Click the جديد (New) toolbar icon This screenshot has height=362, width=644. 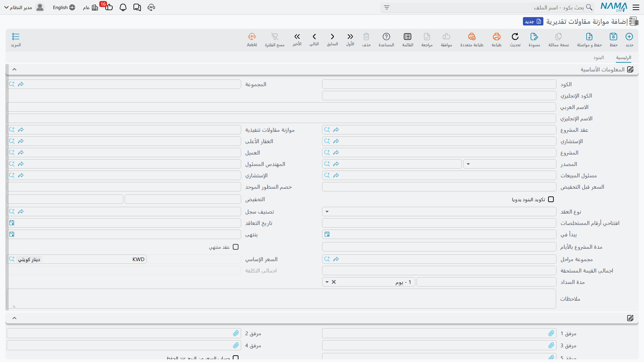tap(629, 37)
